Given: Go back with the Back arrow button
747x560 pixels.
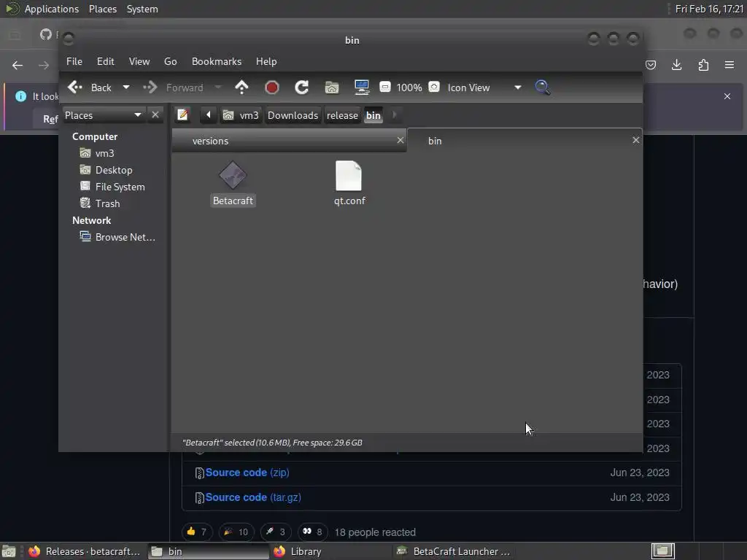Looking at the screenshot, I should (90, 87).
